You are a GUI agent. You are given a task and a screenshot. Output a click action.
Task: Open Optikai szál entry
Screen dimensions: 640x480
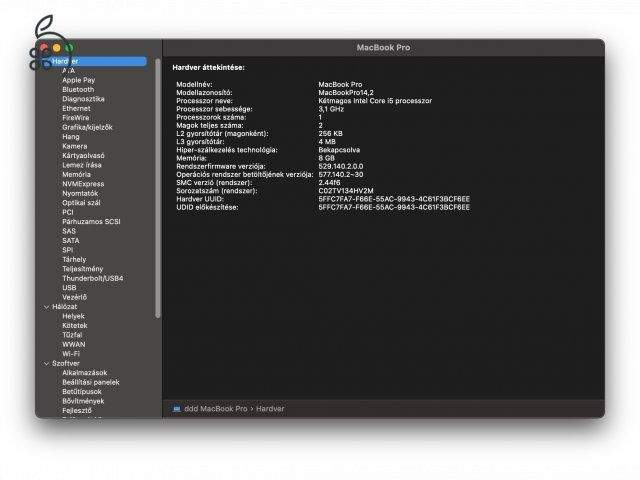tap(81, 202)
